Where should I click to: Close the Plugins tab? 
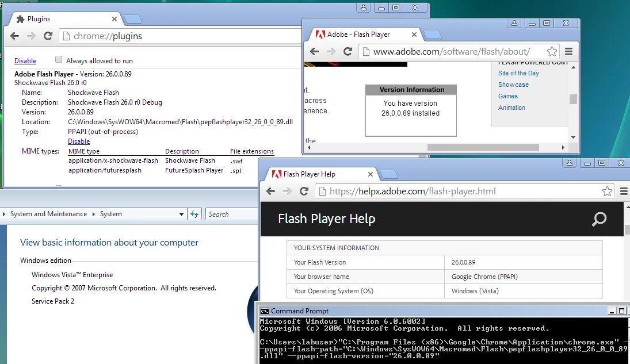click(x=114, y=19)
